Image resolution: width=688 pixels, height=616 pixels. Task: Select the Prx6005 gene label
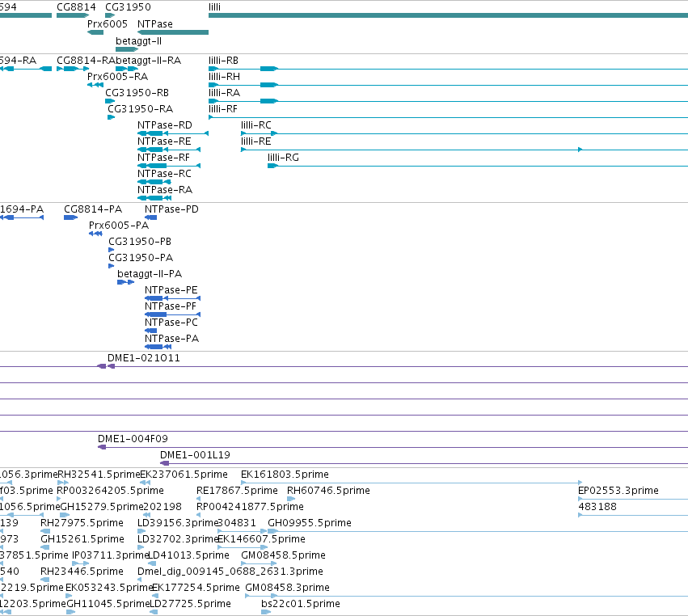(x=107, y=23)
